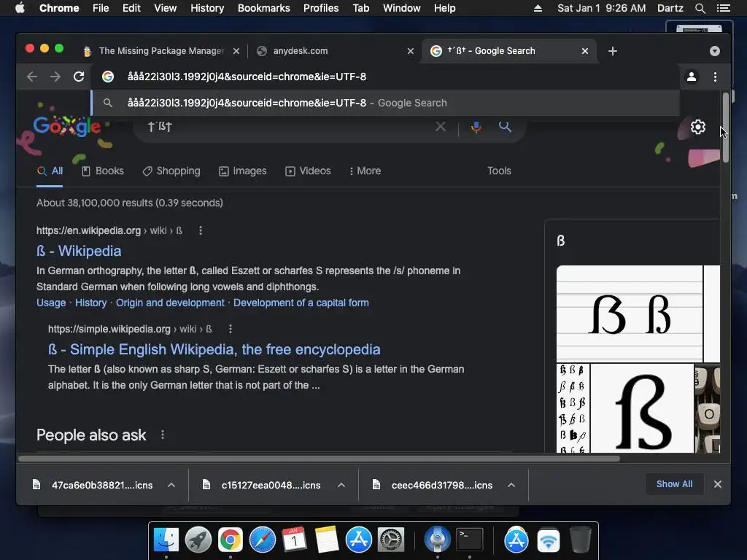Open Notes from the Dock

(327, 540)
